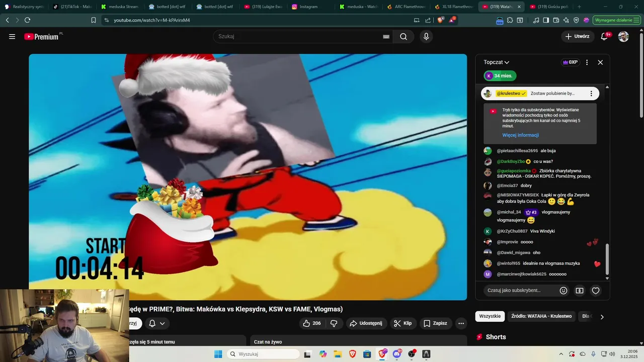Bookmark this page
Image resolution: width=644 pixels, height=362 pixels.
point(94,20)
